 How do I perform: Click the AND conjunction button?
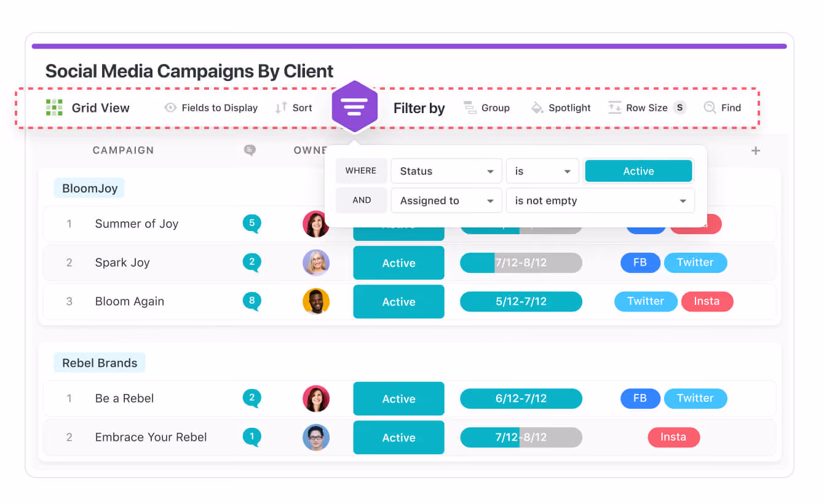click(361, 200)
